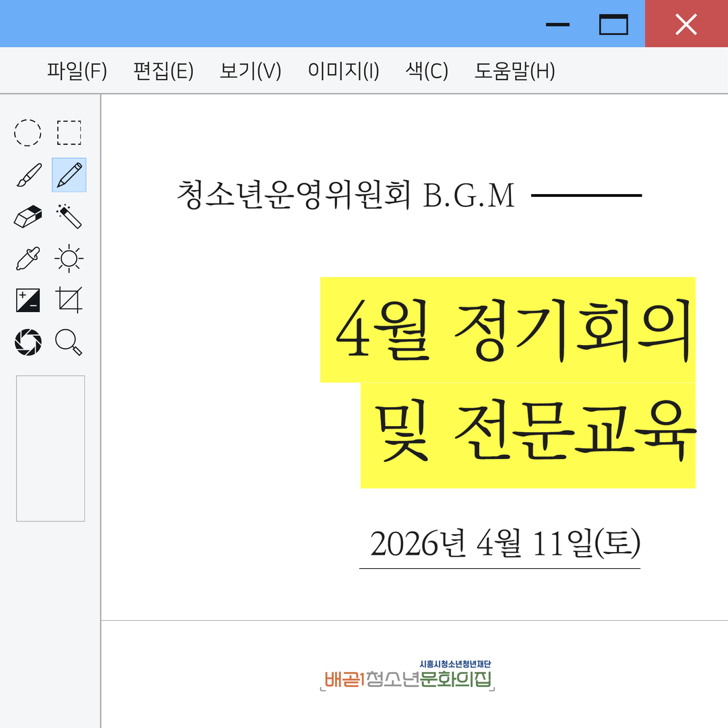This screenshot has height=728, width=728.
Task: Open the exposure plus/minus tool
Action: [x=28, y=300]
